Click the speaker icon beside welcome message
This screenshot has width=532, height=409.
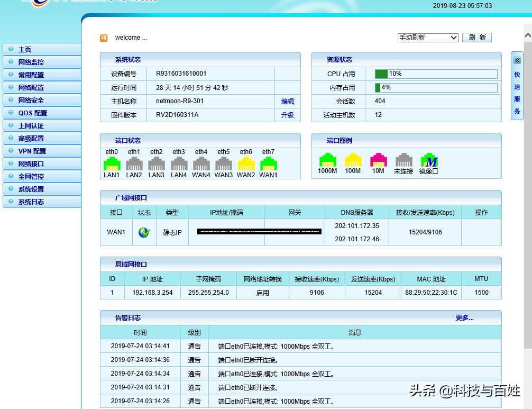[104, 38]
